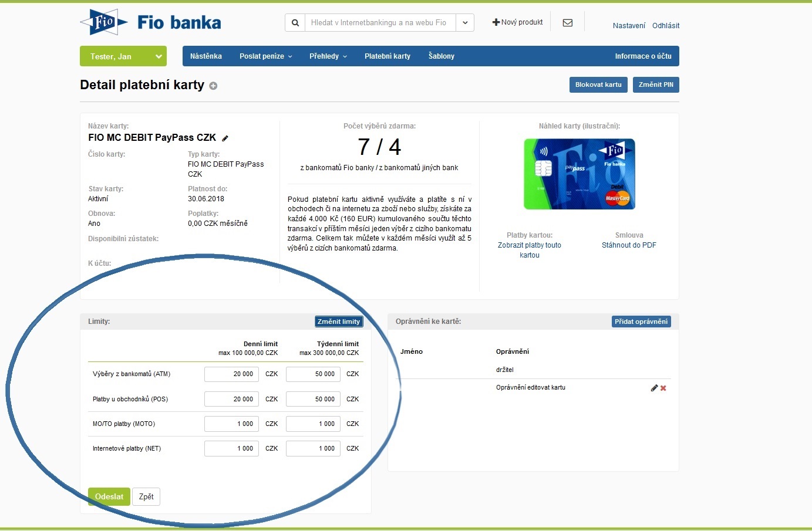Click the Odhlásit link

[666, 26]
